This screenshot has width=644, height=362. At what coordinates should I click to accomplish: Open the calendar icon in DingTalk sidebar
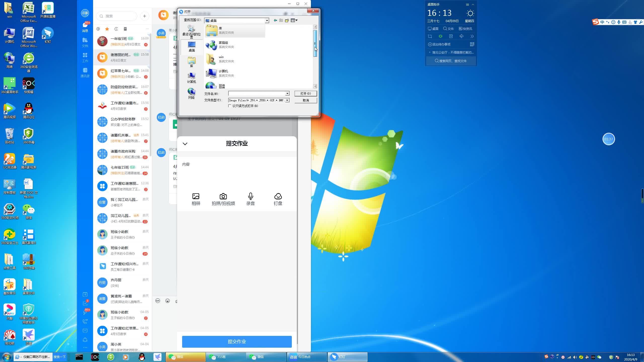point(85,294)
